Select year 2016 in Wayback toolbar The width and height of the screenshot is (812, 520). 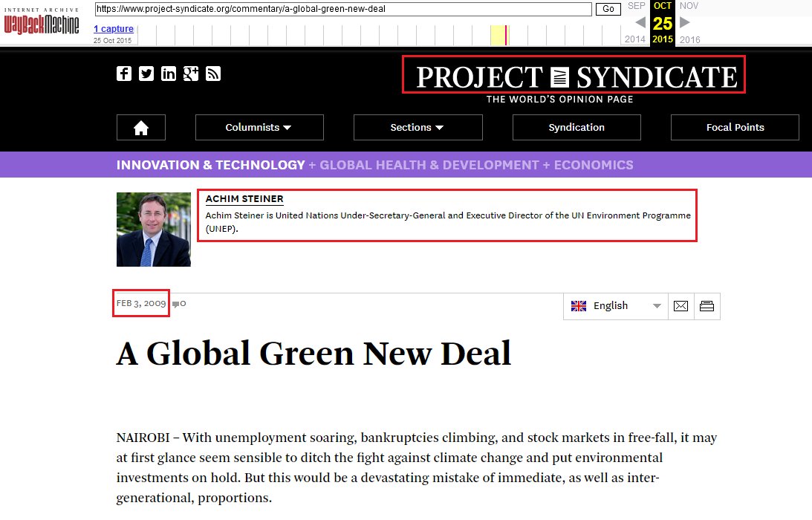pos(689,39)
